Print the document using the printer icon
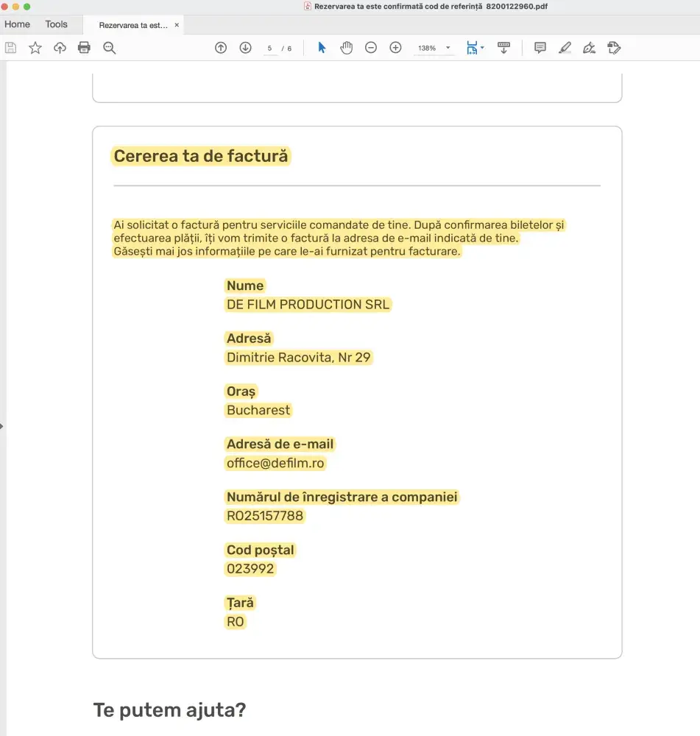This screenshot has width=700, height=736. [x=85, y=48]
